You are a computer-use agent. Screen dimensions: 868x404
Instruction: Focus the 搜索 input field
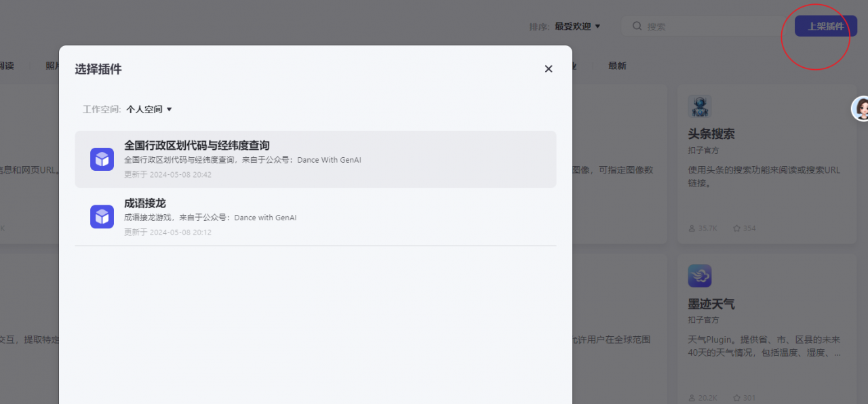click(703, 26)
